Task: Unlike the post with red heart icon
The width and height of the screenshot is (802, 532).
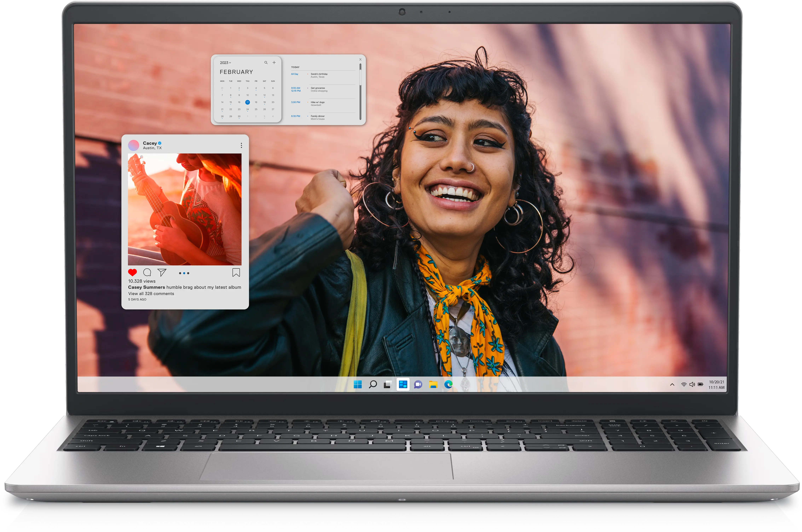Action: click(x=132, y=272)
